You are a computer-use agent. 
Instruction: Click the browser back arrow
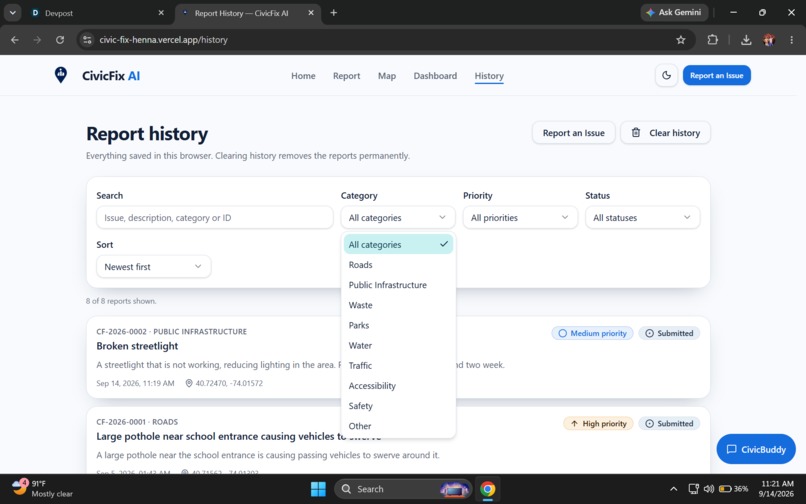coord(15,40)
